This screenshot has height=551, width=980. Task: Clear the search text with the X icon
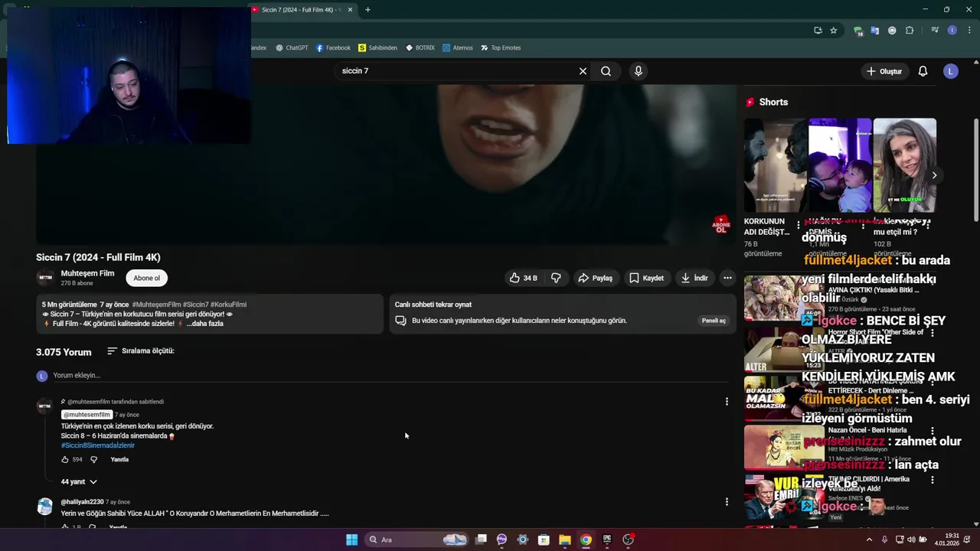click(x=583, y=71)
